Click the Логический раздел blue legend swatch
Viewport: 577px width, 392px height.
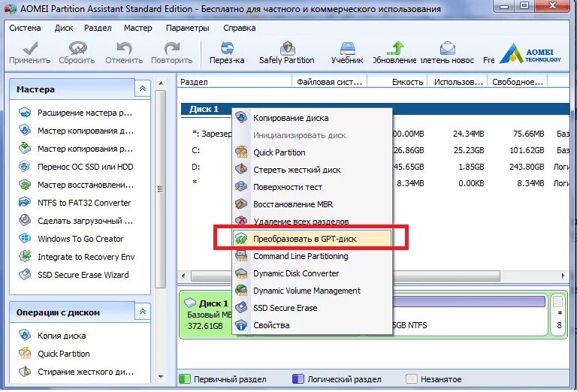(x=298, y=379)
